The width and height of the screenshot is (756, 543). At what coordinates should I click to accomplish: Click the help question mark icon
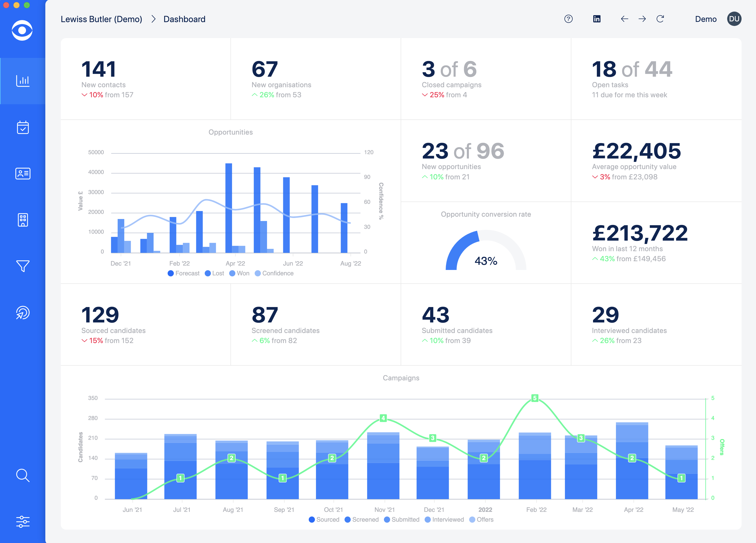[568, 19]
